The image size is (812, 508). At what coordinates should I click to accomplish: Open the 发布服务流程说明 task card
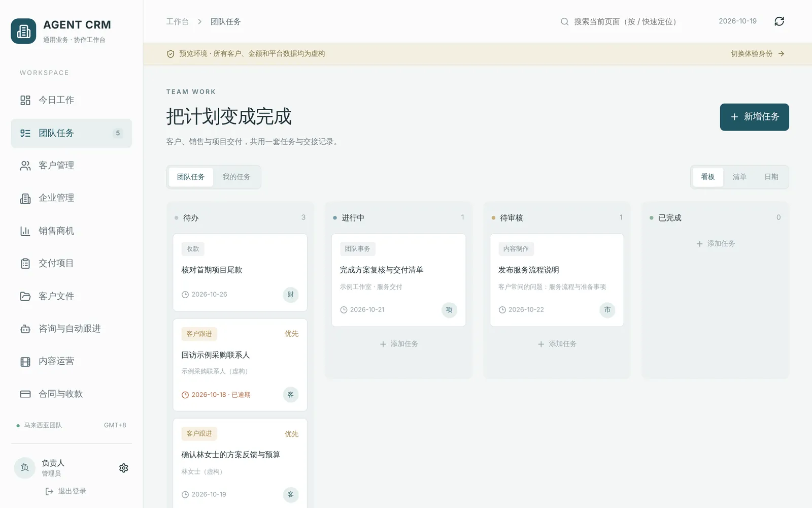coord(557,280)
